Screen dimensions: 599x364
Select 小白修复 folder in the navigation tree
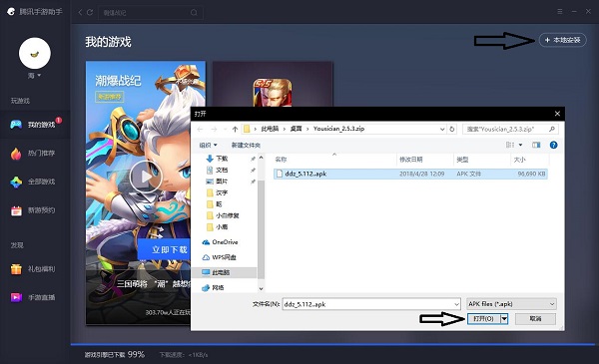pos(227,215)
